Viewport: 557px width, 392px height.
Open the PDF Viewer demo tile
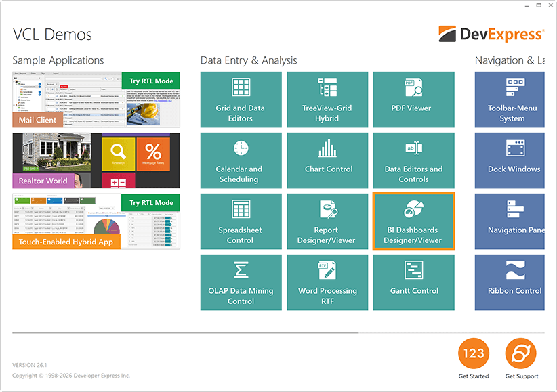coord(413,100)
